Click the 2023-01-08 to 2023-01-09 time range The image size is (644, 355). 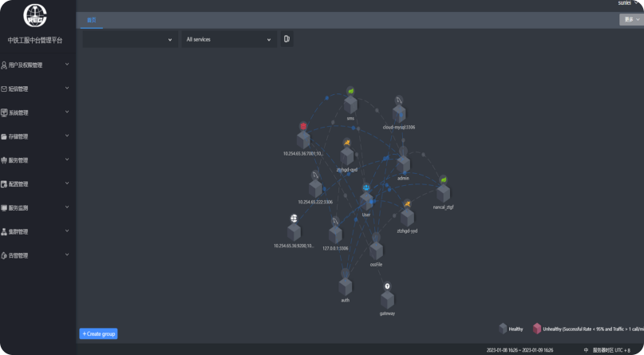[520, 350]
